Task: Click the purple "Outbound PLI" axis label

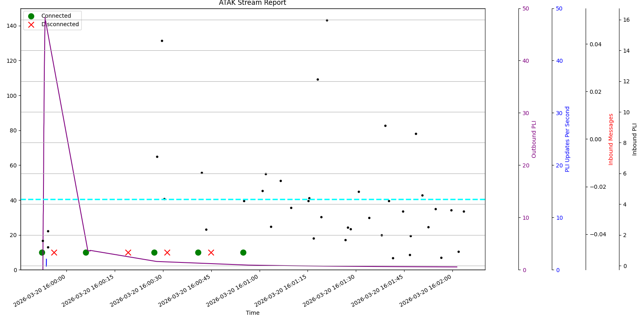Action: (534, 139)
